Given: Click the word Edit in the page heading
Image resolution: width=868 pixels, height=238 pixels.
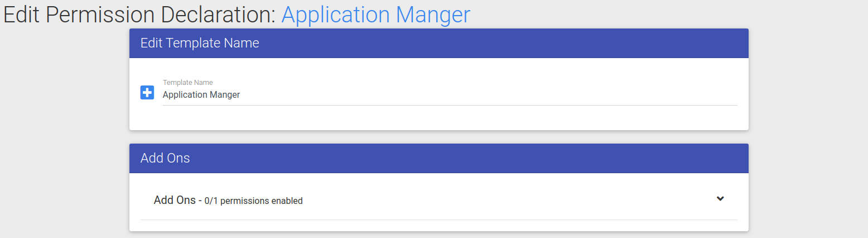Looking at the screenshot, I should pyautogui.click(x=21, y=15).
